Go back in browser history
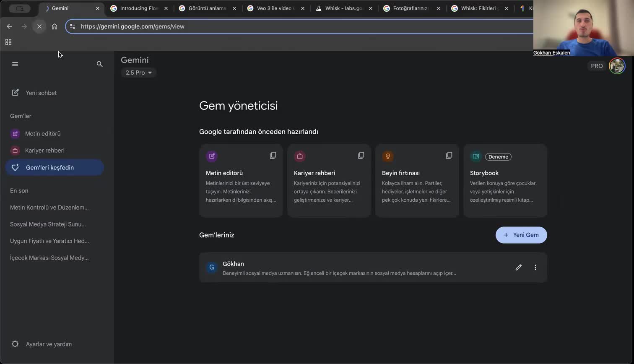Screen dimensions: 634x364 (9, 26)
